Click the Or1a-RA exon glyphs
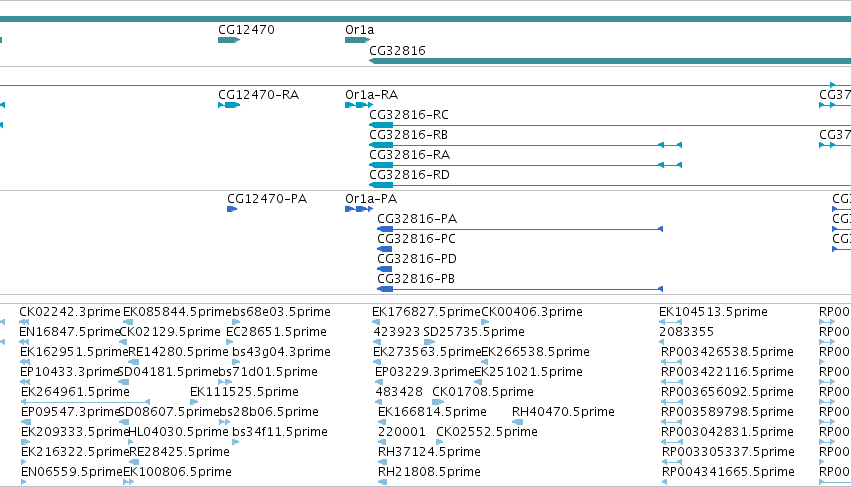Screen dimensions: 851x487 (x=359, y=105)
